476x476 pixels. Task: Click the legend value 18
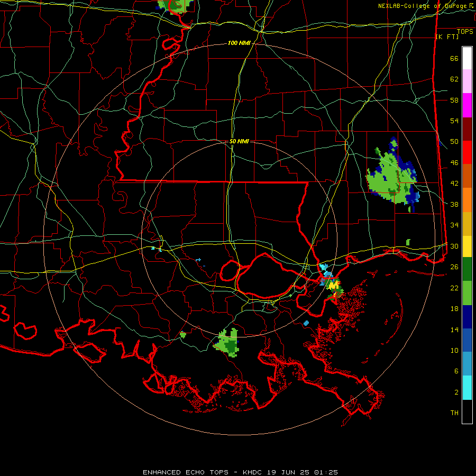coord(454,309)
